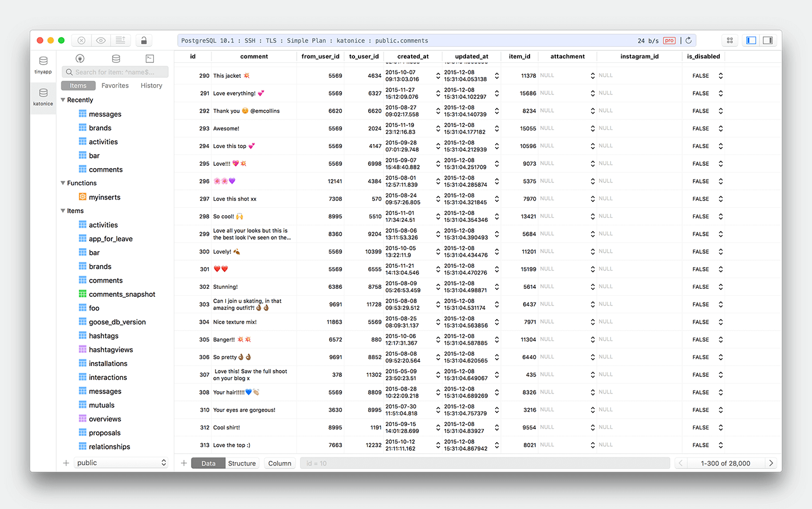Image resolution: width=812 pixels, height=509 pixels.
Task: Switch to the History tab
Action: pos(152,86)
